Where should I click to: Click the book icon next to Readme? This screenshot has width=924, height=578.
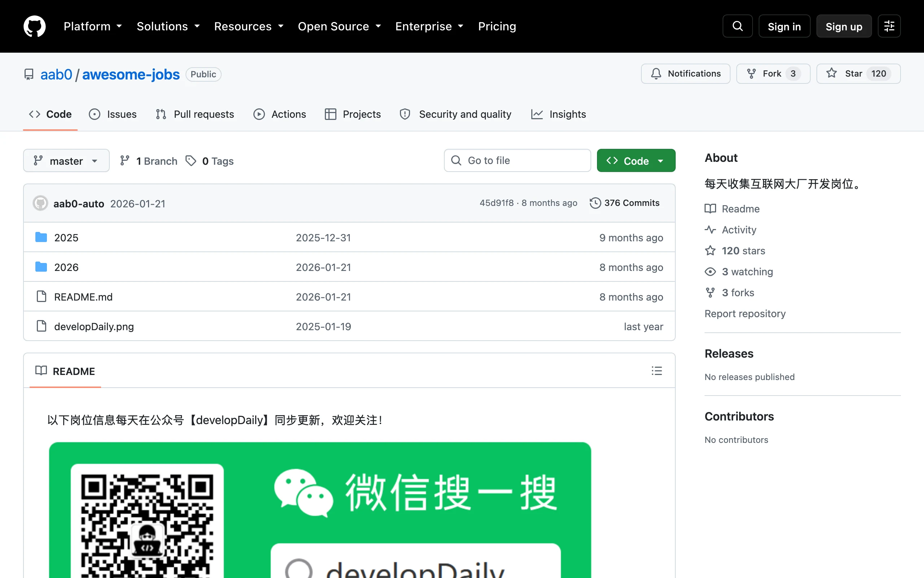pos(710,209)
